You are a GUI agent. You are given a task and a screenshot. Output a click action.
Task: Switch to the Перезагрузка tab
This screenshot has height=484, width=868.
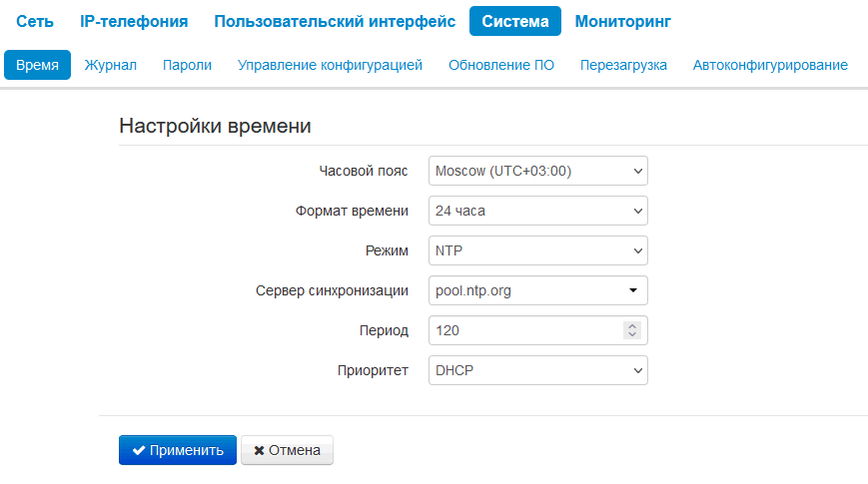pyautogui.click(x=623, y=65)
